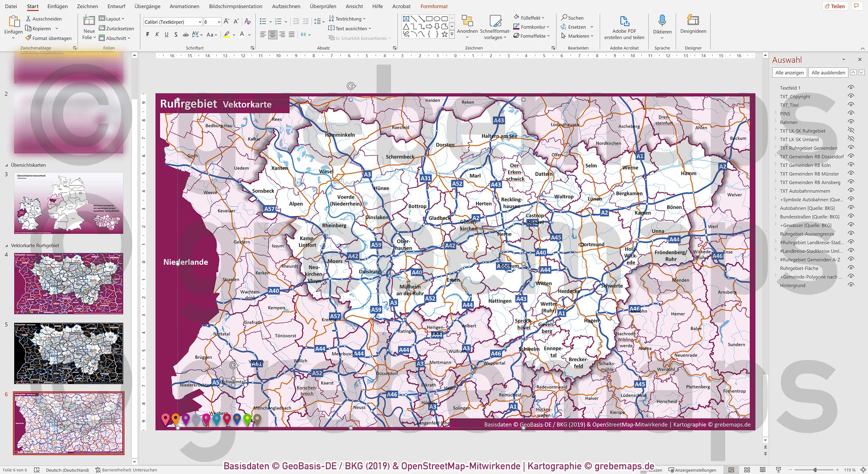Open the font size dropdown
868x474 pixels.
[219, 22]
